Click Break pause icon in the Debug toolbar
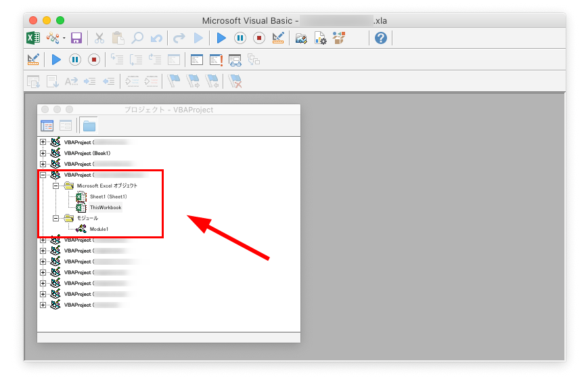The height and width of the screenshot is (388, 588). [75, 60]
